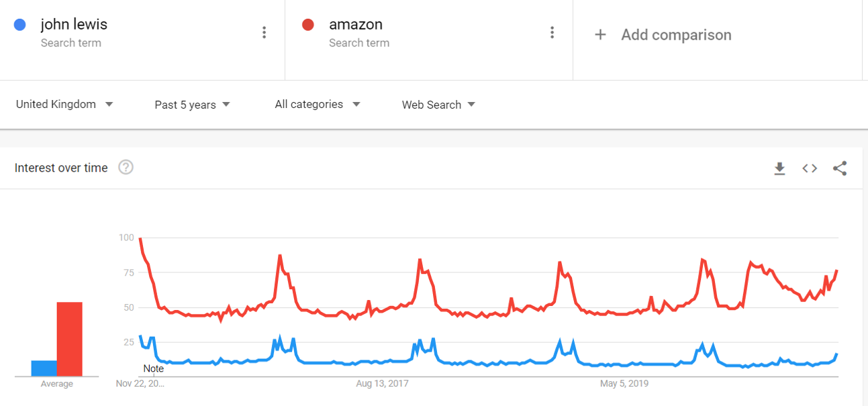This screenshot has height=406, width=868.
Task: Click the red amazon color dot
Action: coord(308,25)
